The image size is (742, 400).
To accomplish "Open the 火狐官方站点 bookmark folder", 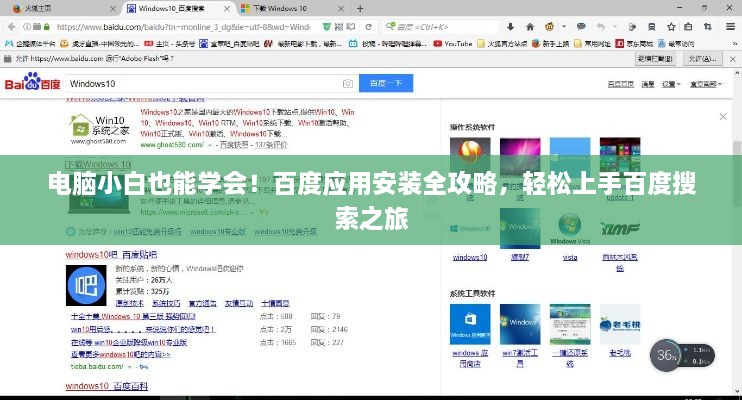I will (x=502, y=44).
